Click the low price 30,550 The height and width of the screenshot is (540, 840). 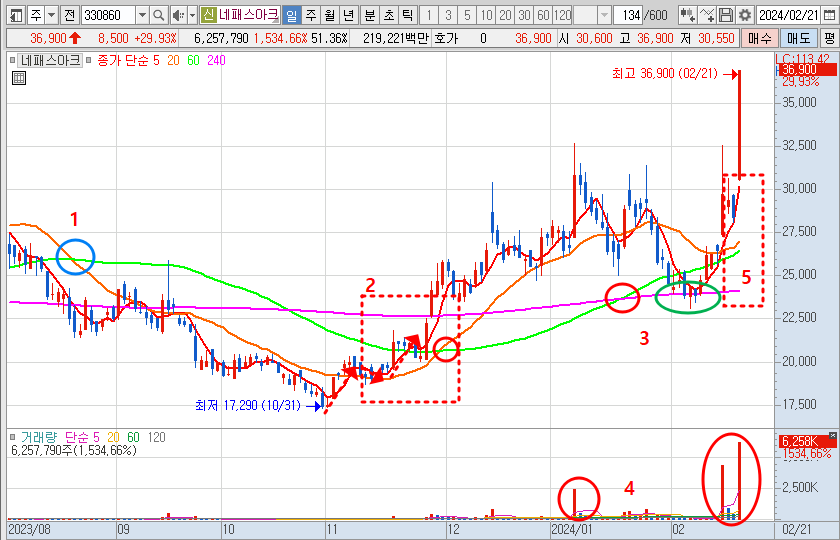[x=716, y=39]
